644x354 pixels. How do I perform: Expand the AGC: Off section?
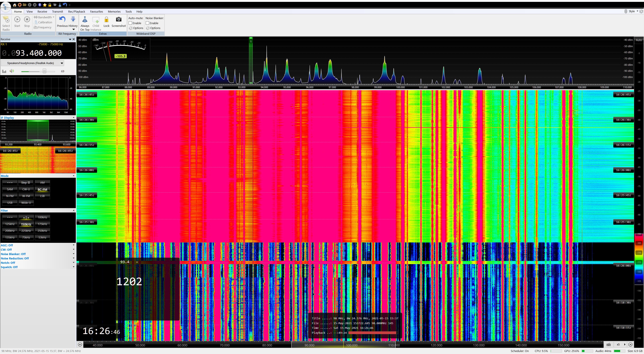pyautogui.click(x=73, y=245)
